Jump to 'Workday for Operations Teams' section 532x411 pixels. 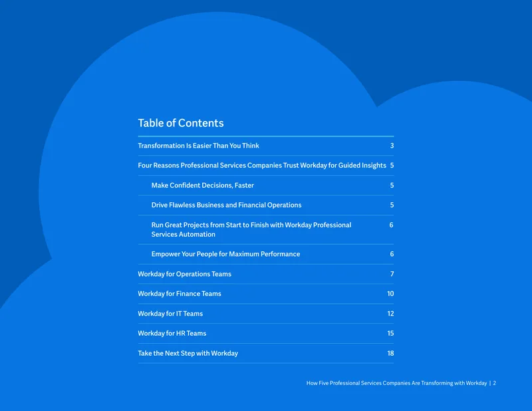pyautogui.click(x=185, y=274)
